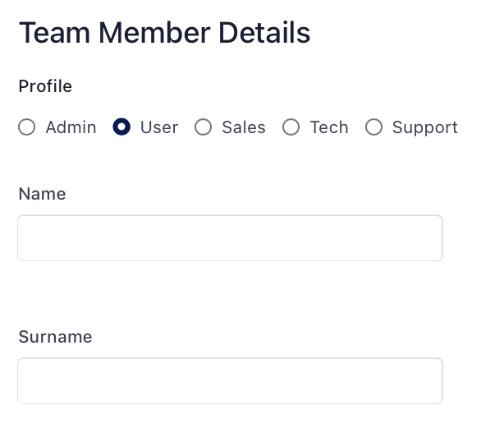This screenshot has height=442, width=504.
Task: Focus the Name text input field
Action: (x=230, y=238)
